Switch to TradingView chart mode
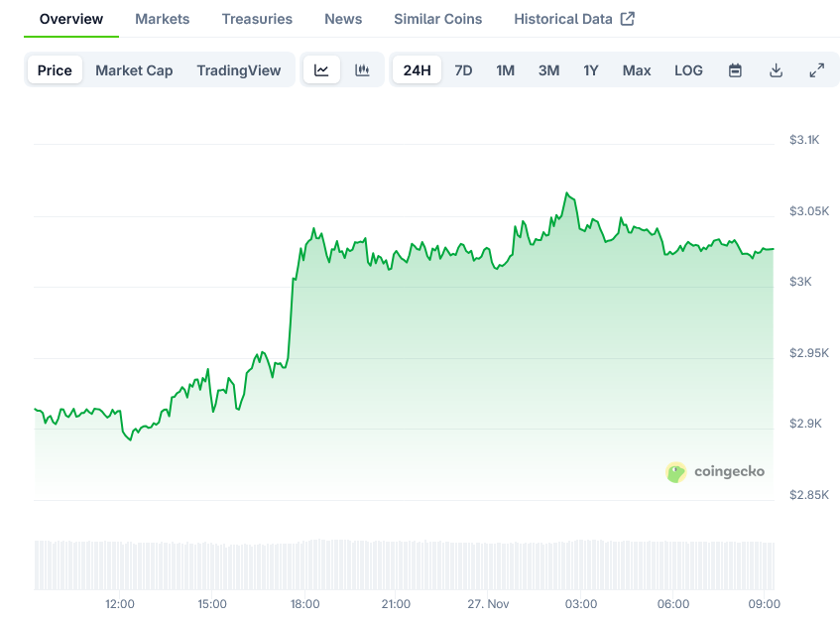The image size is (840, 621). point(238,70)
